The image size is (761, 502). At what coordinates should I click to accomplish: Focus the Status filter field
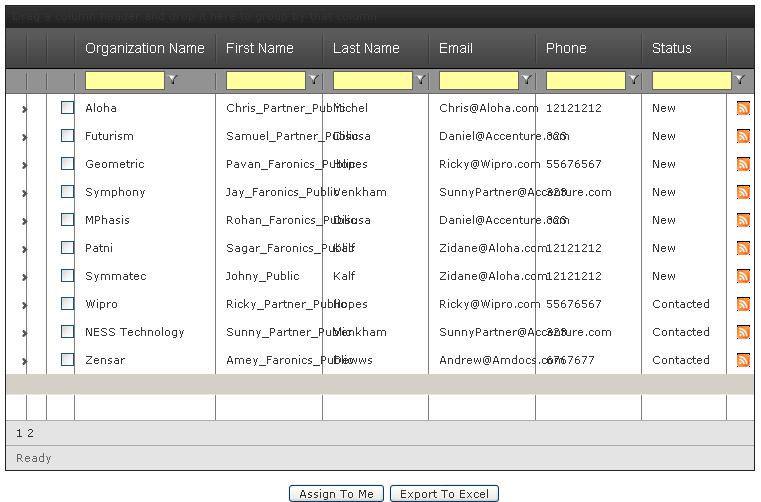click(692, 80)
